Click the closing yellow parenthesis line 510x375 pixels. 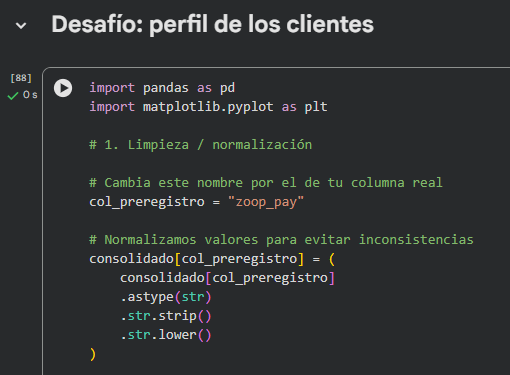click(x=93, y=354)
